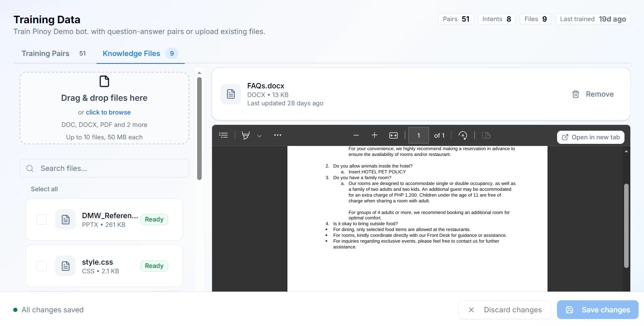Viewport: 644px width, 326px height.
Task: Select the Knowledge Files tab
Action: point(140,54)
